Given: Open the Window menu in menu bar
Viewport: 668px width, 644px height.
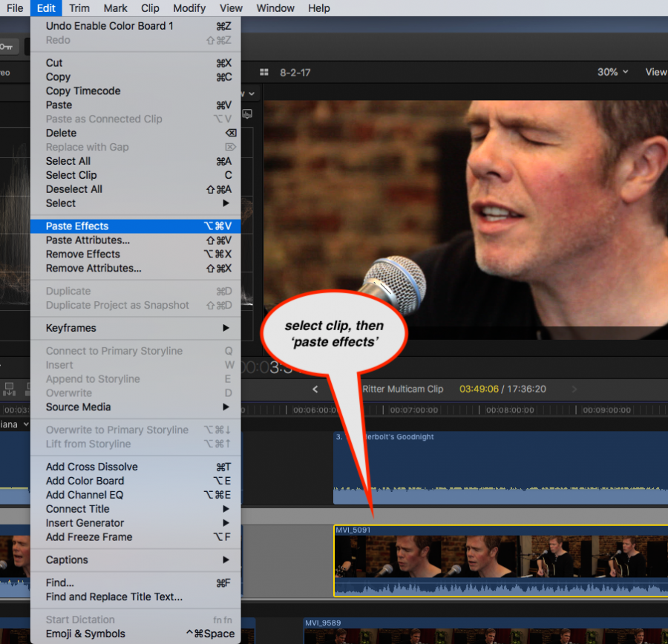Looking at the screenshot, I should point(275,8).
